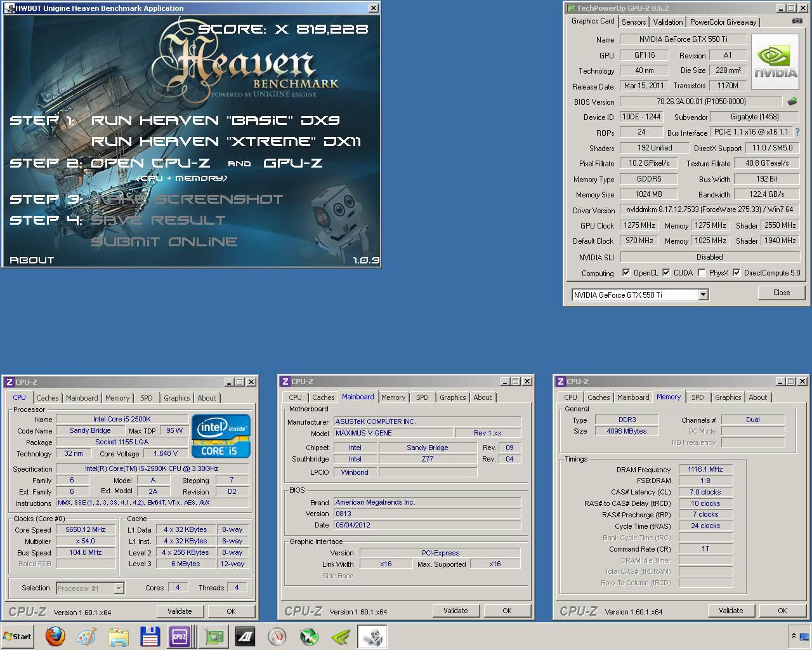This screenshot has height=650, width=812.
Task: Click GPU-Z link in Heaven step 2
Action: pyautogui.click(x=293, y=162)
